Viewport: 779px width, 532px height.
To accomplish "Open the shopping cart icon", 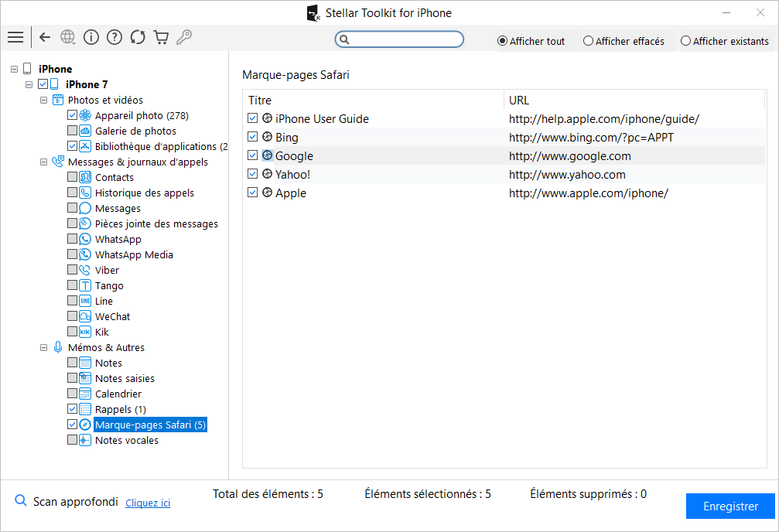I will [161, 37].
